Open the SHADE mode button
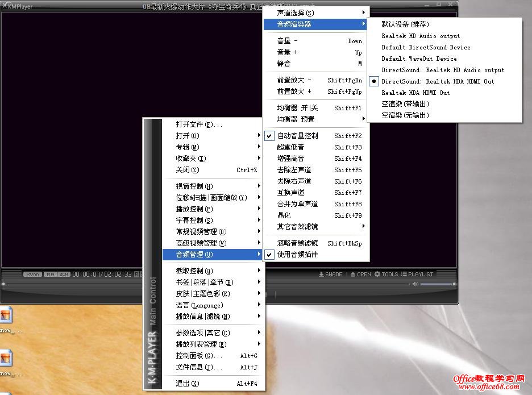Viewport: 532px width, 395px height. coord(330,274)
